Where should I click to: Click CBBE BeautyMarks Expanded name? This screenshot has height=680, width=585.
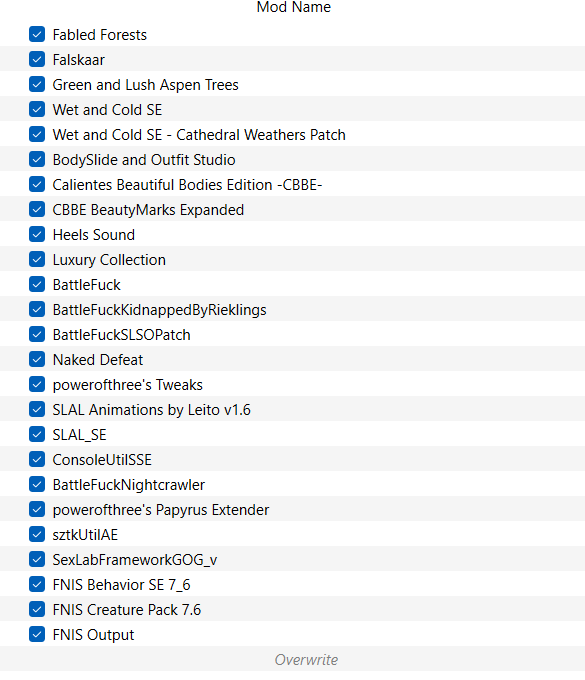tap(148, 210)
